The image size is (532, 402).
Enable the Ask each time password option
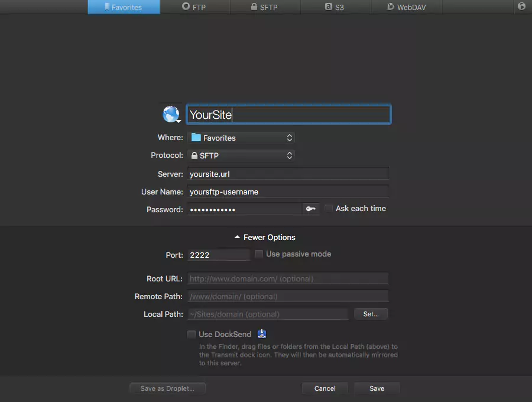pos(329,208)
